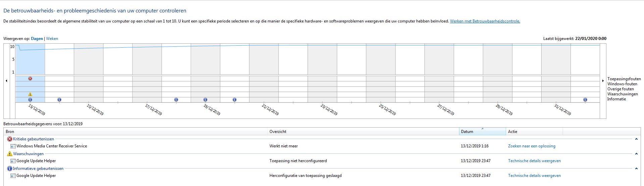Click 'Toepassing niet herconfigureerd' overview text

tap(298, 161)
